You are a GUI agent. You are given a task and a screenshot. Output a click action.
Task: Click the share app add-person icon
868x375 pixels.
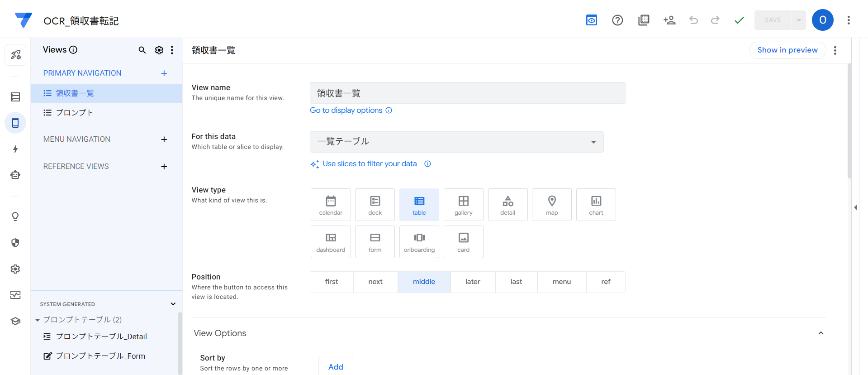coord(669,20)
